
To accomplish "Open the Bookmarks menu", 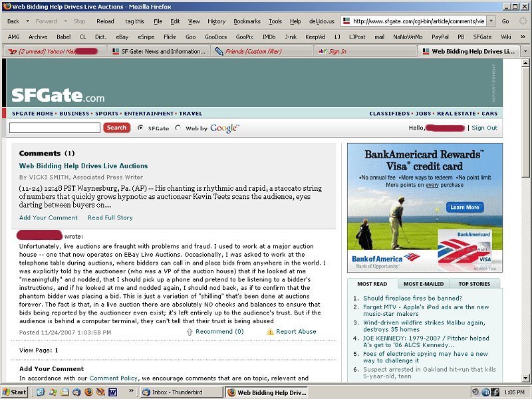I will [x=247, y=21].
